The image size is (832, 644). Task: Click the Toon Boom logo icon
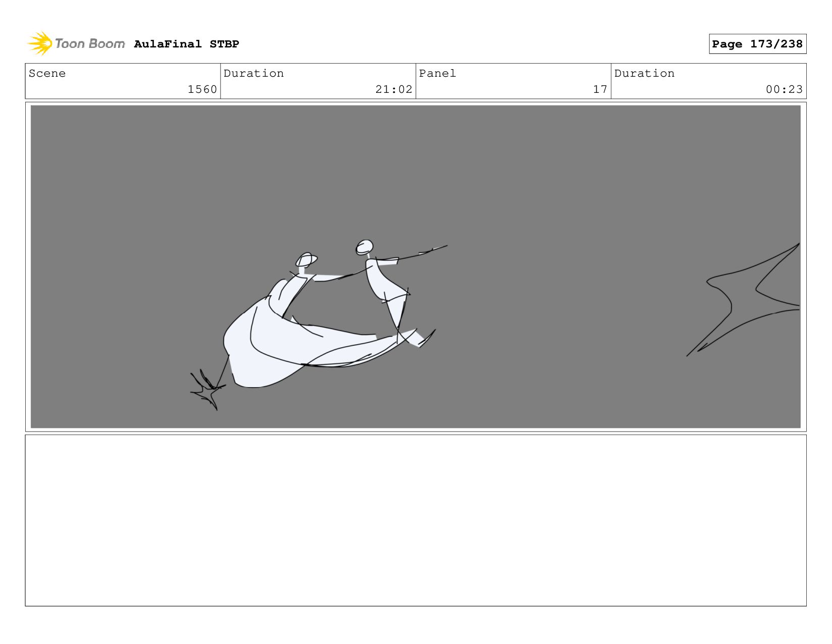[40, 43]
